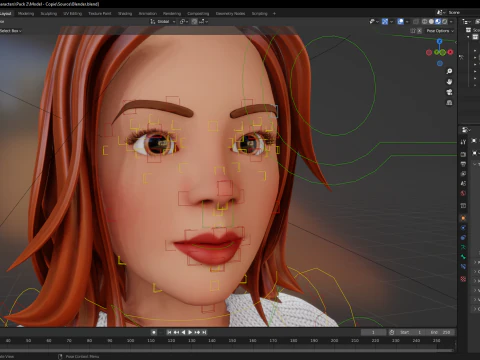Viewport: 480px width, 360px height.
Task: Open the Geometry Nodes workspace tab
Action: 230,14
